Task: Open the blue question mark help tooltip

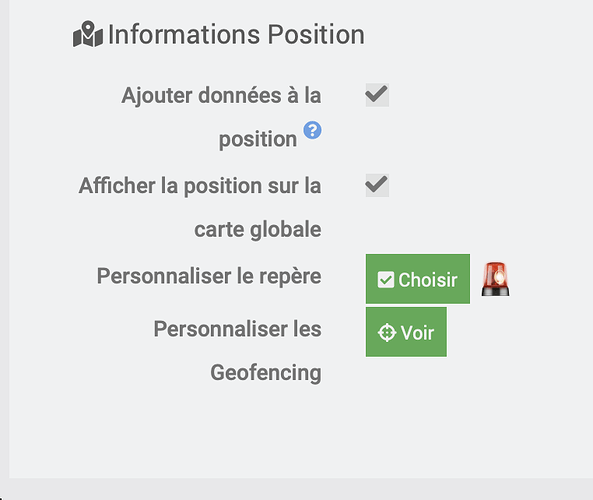Action: 312,130
